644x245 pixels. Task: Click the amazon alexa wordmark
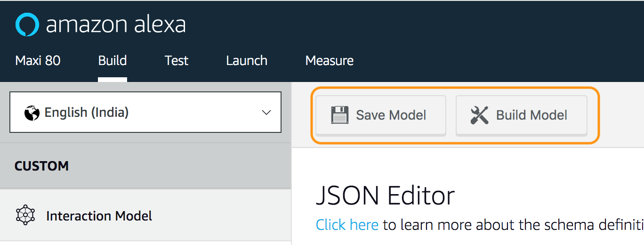[x=116, y=24]
